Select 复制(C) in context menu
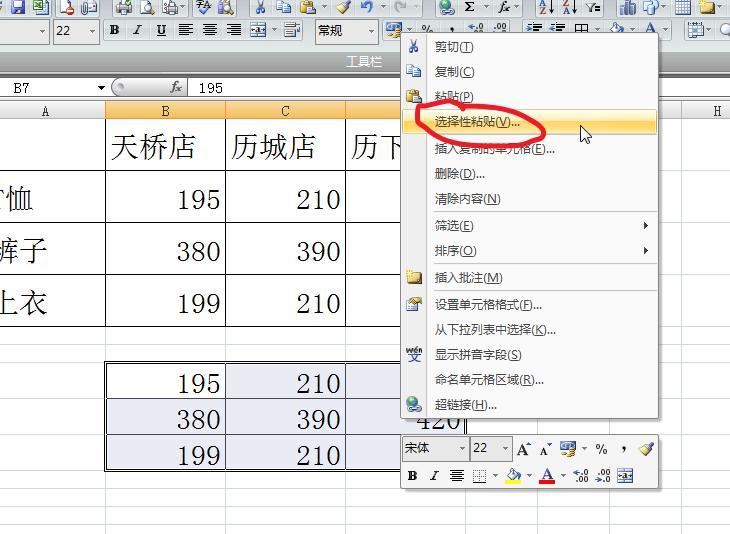Screen dimensions: 730x534 coord(530,72)
